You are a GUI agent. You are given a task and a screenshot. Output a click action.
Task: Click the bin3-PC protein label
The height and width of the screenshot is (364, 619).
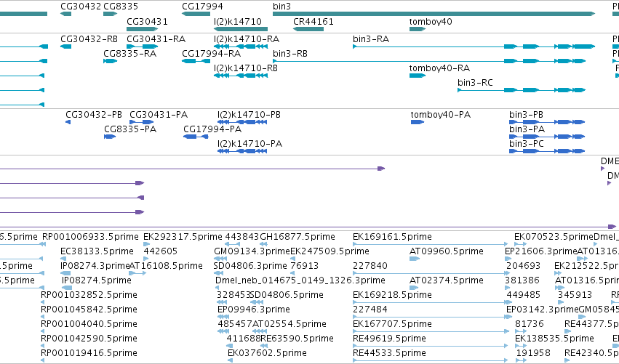tap(527, 144)
